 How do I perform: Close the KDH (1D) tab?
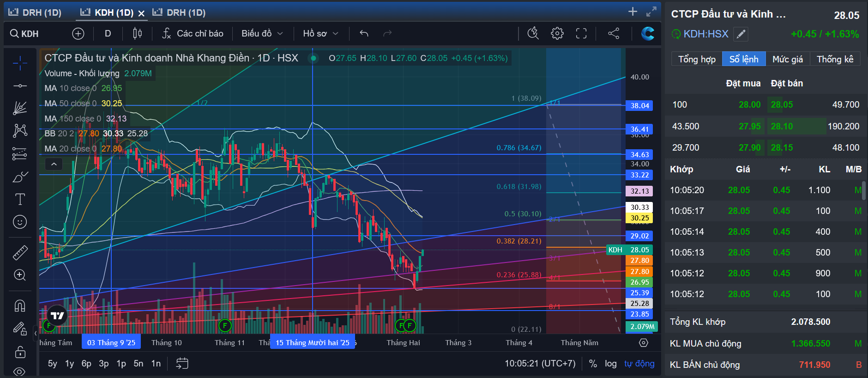(141, 13)
